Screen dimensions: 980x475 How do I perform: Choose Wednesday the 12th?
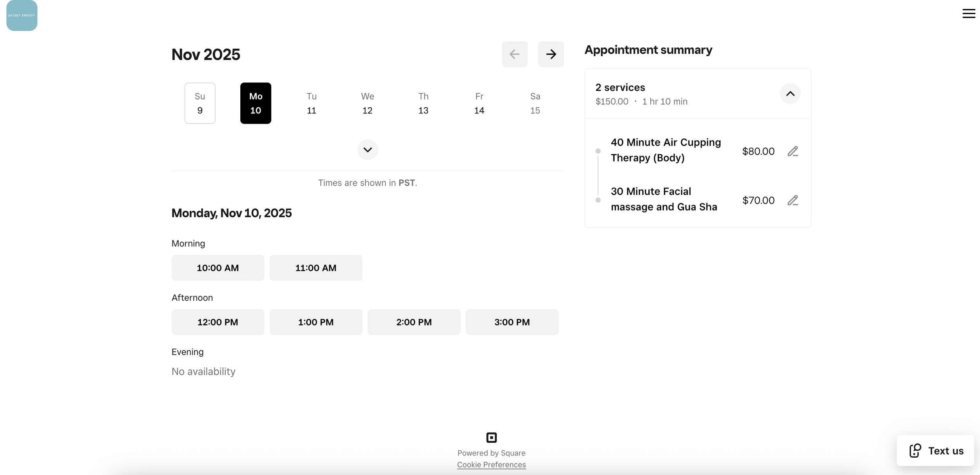(x=367, y=103)
